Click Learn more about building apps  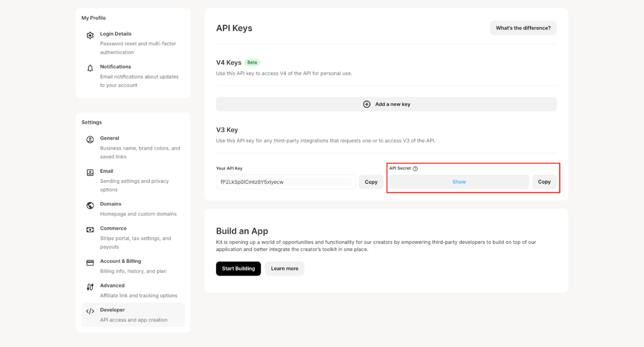pos(284,268)
